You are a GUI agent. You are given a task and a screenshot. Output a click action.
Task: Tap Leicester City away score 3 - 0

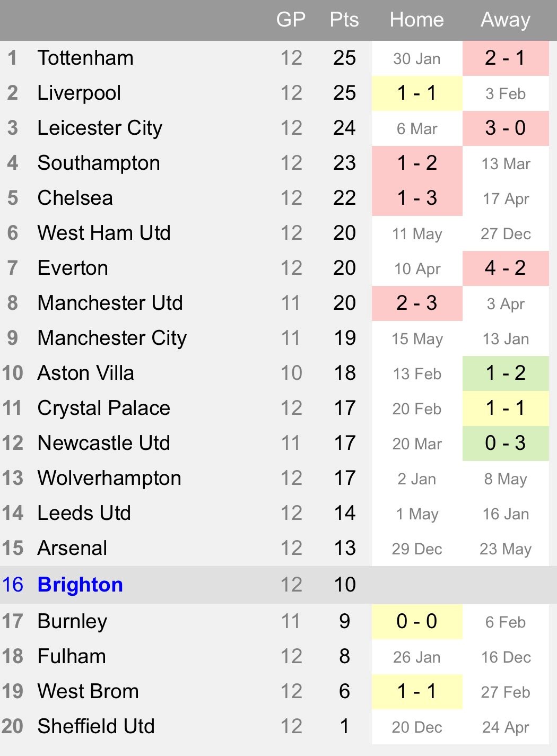coord(506,128)
